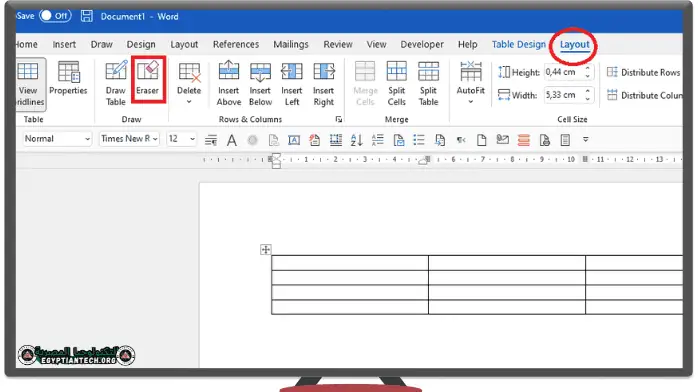Image resolution: width=698 pixels, height=392 pixels.
Task: Increase row Height with up arrow
Action: (588, 68)
